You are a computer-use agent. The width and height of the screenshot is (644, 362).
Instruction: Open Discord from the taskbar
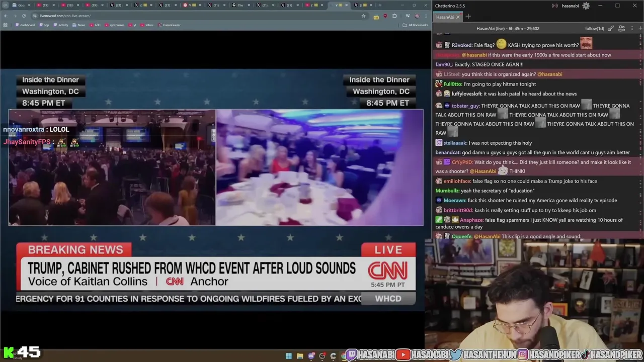coord(311,355)
